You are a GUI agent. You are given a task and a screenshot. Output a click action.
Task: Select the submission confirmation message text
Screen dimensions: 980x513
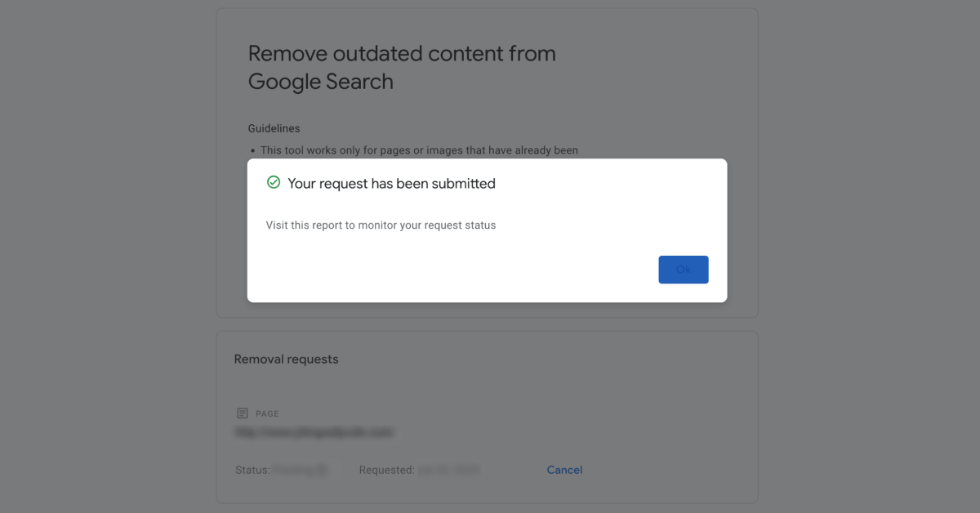pos(391,183)
